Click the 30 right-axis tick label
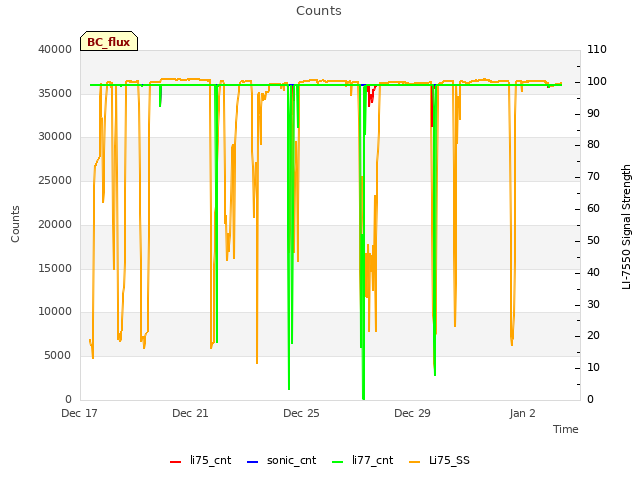The width and height of the screenshot is (640, 480). (x=593, y=304)
